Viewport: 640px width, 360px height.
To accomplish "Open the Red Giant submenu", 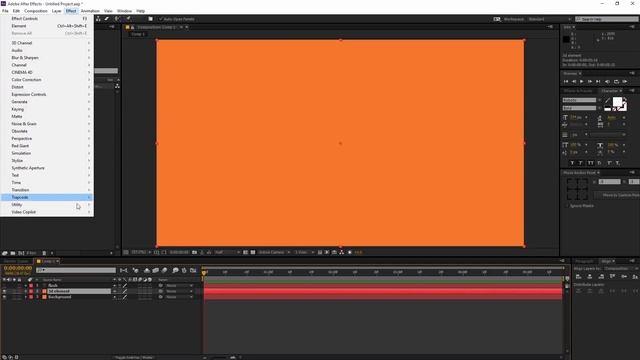I will [47, 146].
